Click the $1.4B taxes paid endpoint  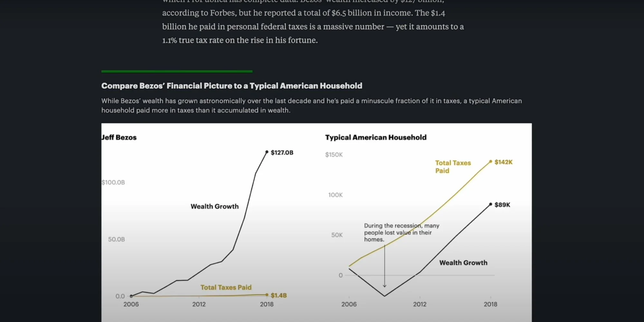tap(267, 295)
